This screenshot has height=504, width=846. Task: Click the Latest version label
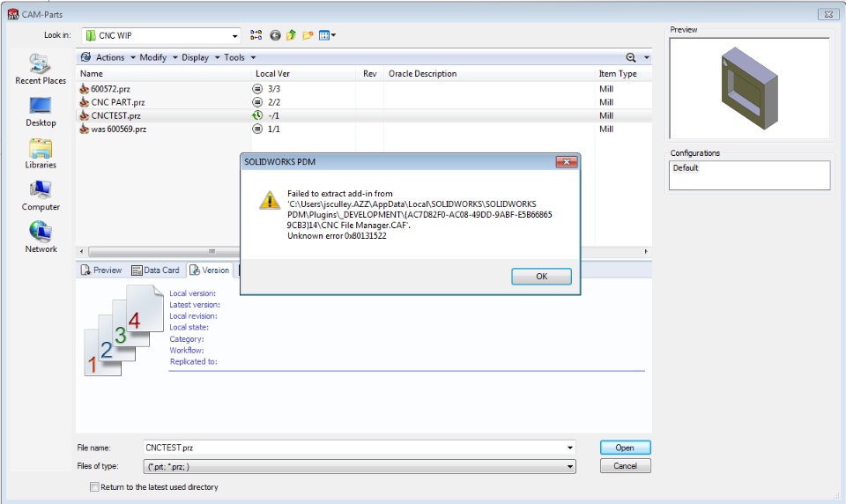click(x=195, y=305)
